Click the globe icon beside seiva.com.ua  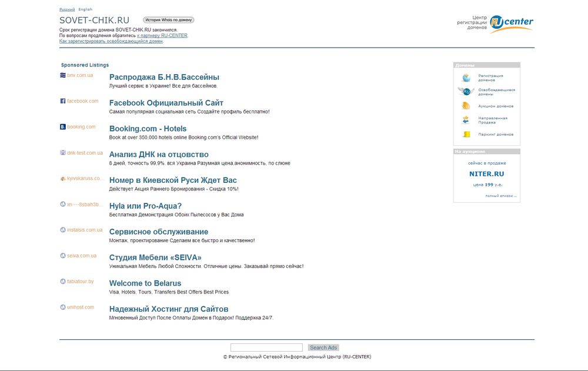click(x=63, y=255)
